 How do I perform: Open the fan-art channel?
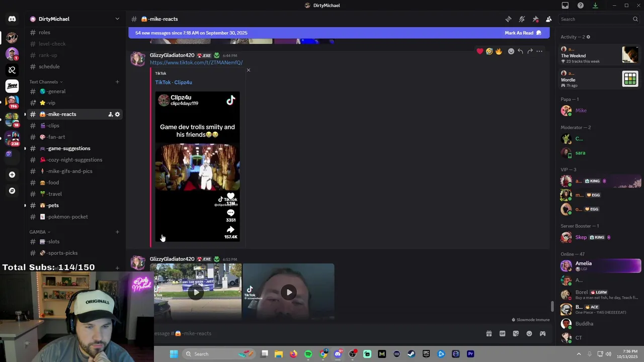click(x=74, y=137)
